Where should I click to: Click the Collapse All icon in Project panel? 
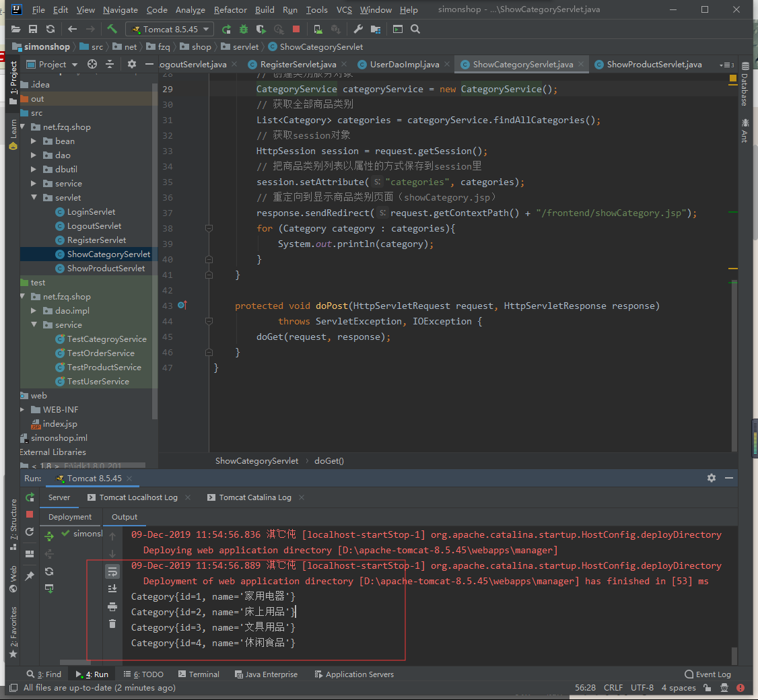[110, 65]
